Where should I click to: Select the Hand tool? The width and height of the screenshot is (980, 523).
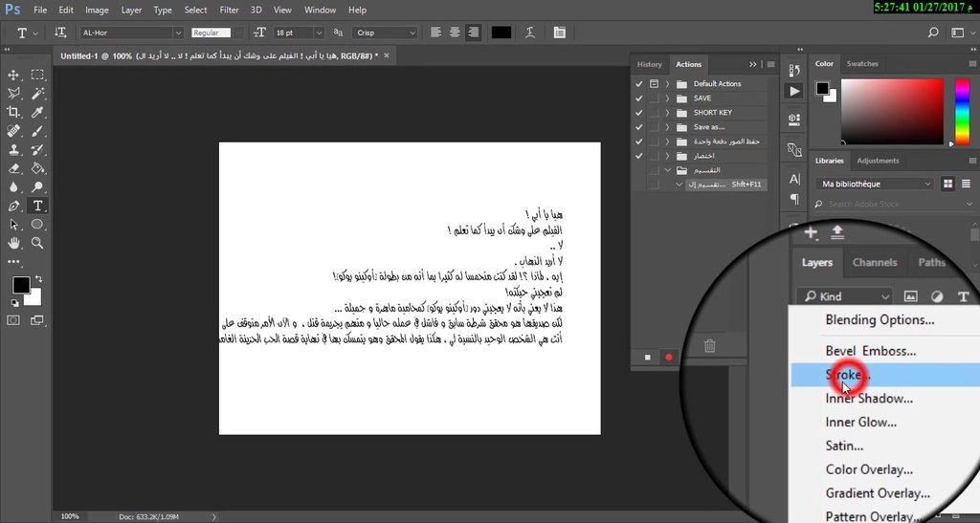click(13, 244)
